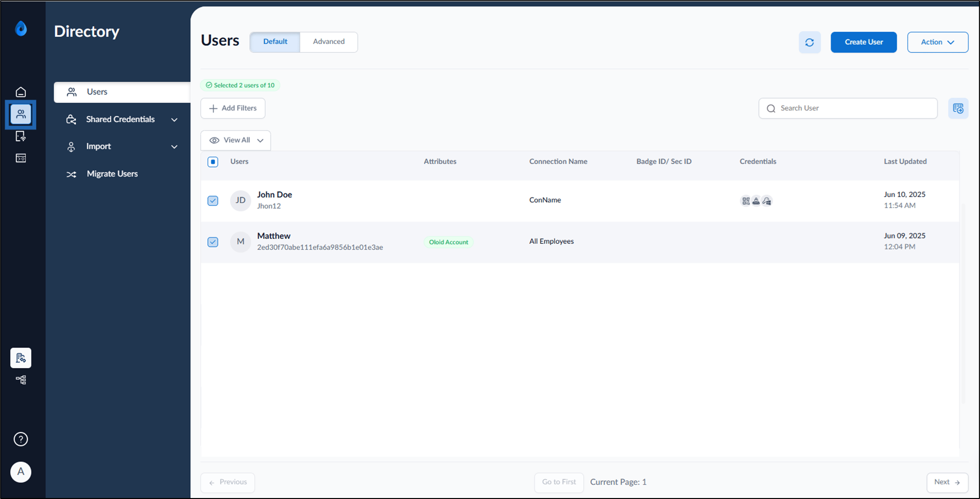Open Users in Directory menu

[122, 92]
